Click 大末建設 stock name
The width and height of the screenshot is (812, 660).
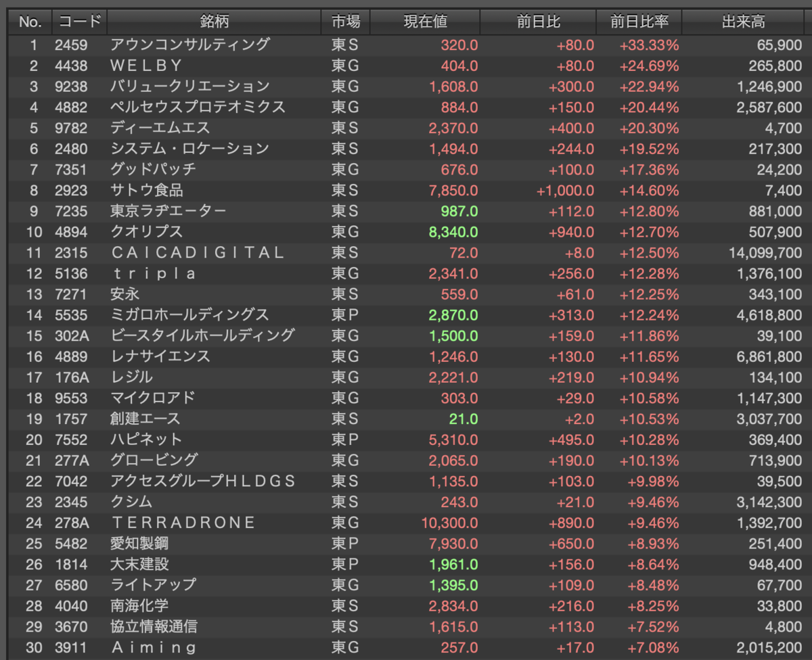139,564
